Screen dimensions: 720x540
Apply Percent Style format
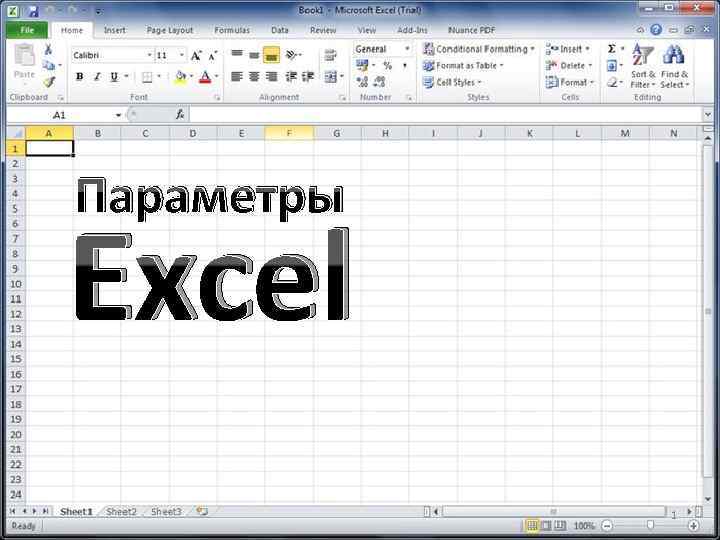tap(388, 66)
